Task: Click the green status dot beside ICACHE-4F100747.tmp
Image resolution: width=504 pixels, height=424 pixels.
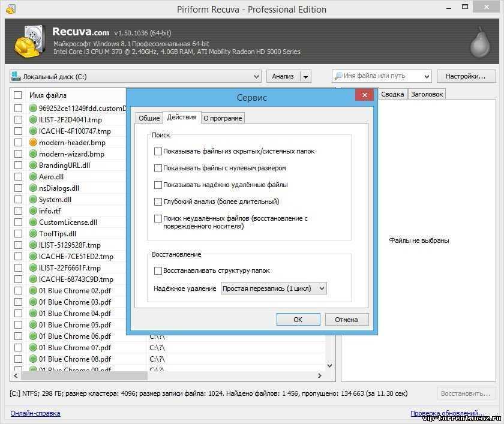Action: coord(33,131)
